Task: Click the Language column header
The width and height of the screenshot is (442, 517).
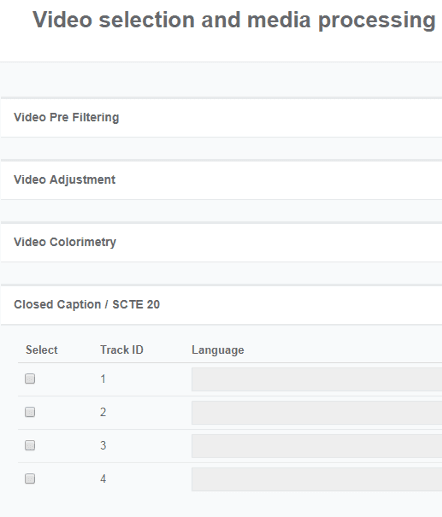Action: 218,350
